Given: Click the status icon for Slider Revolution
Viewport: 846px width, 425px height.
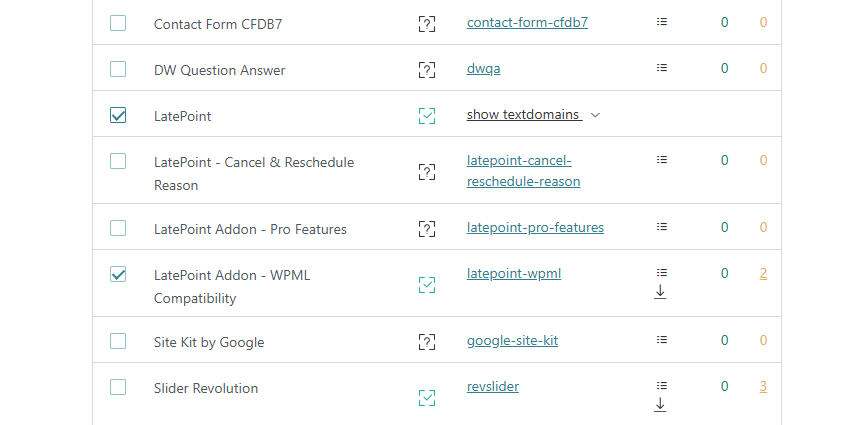Looking at the screenshot, I should pos(427,398).
